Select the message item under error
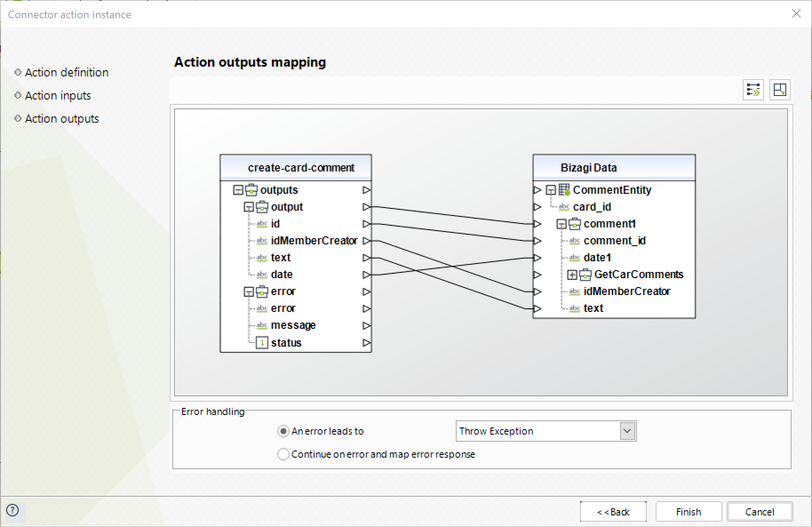 coord(293,325)
